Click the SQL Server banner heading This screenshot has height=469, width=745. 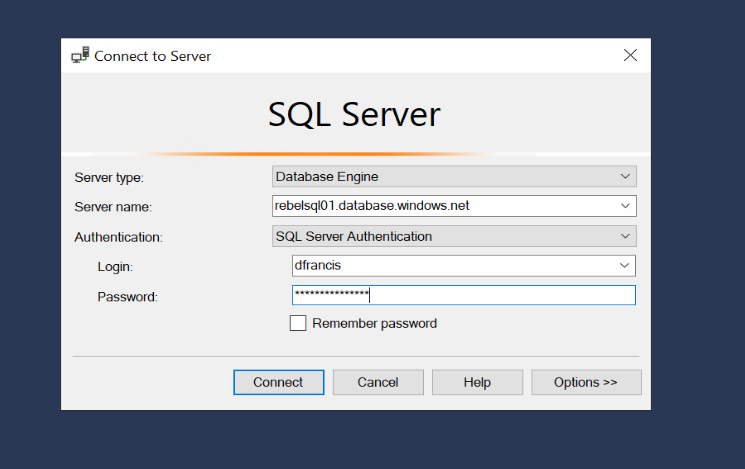coord(354,115)
